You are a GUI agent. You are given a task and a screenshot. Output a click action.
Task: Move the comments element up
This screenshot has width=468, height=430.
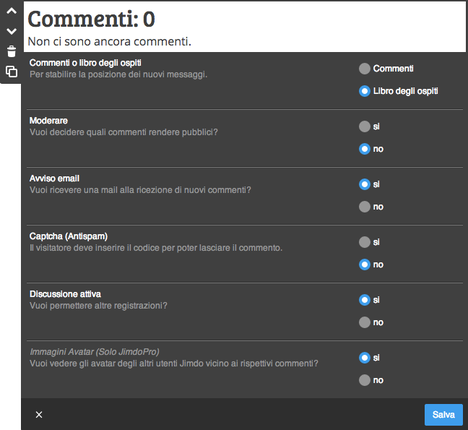(x=12, y=11)
